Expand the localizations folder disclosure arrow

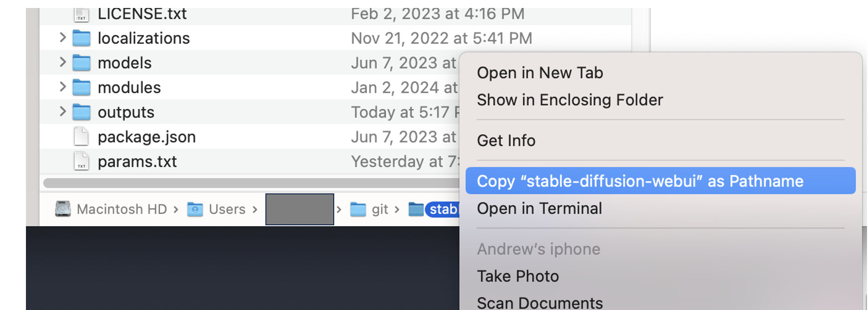point(62,37)
